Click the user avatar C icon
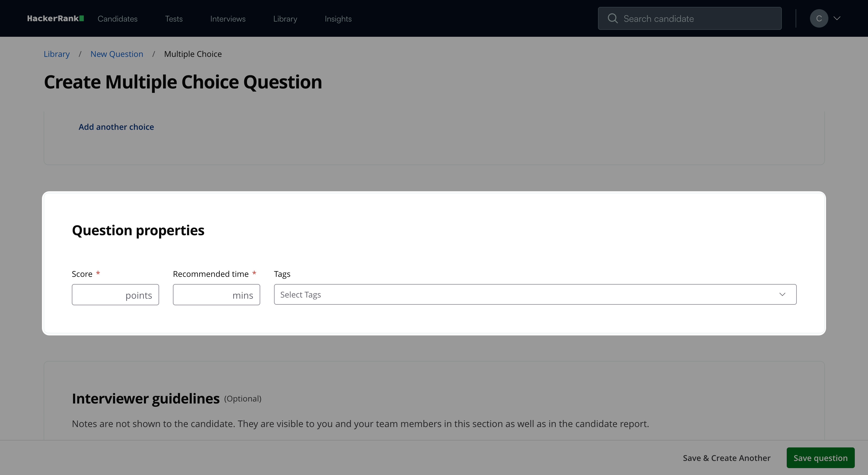The image size is (868, 475). (819, 19)
